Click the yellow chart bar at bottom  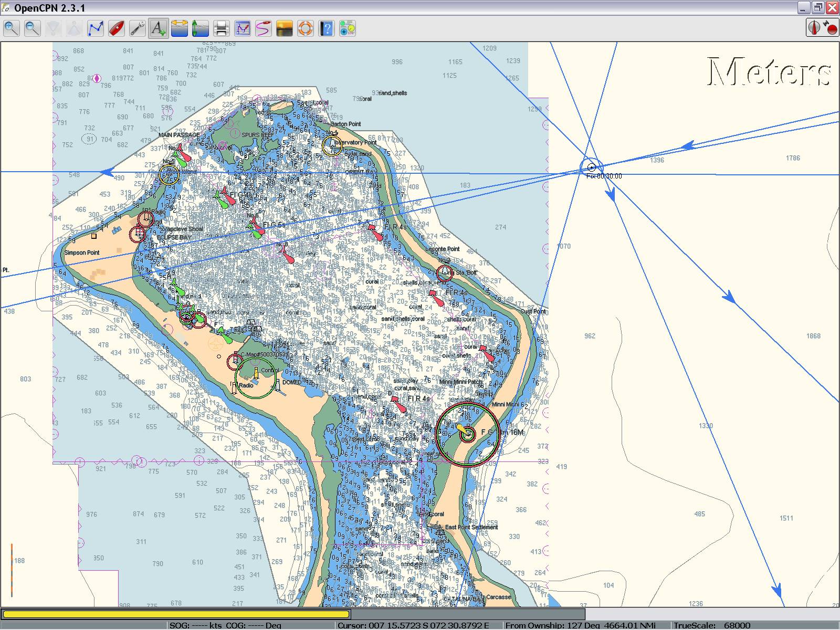pyautogui.click(x=176, y=614)
